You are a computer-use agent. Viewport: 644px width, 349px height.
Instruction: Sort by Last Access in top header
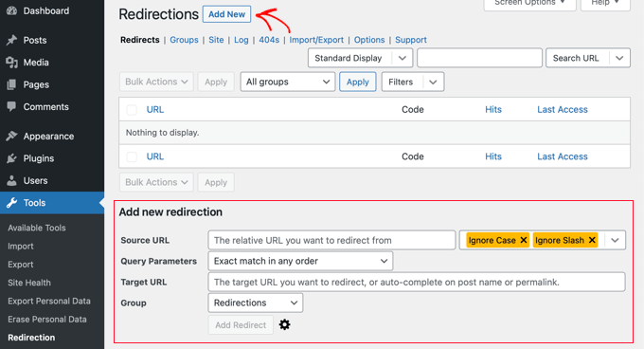pos(563,110)
